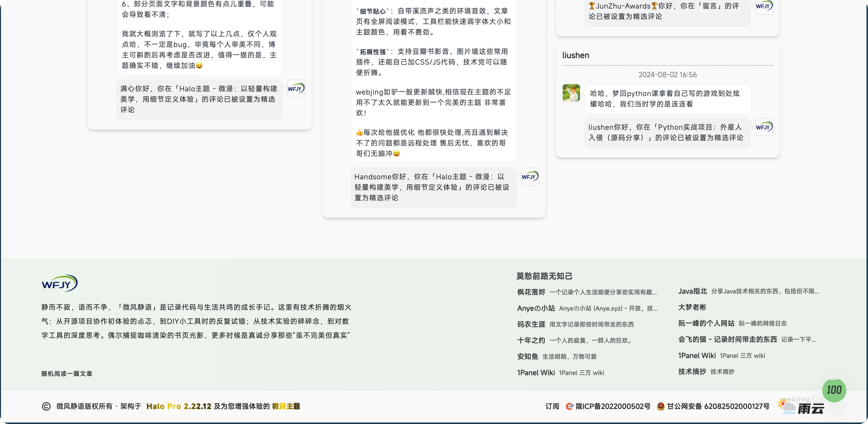Click the police badge filing icon
Screen dimensions: 868x424
click(x=660, y=406)
